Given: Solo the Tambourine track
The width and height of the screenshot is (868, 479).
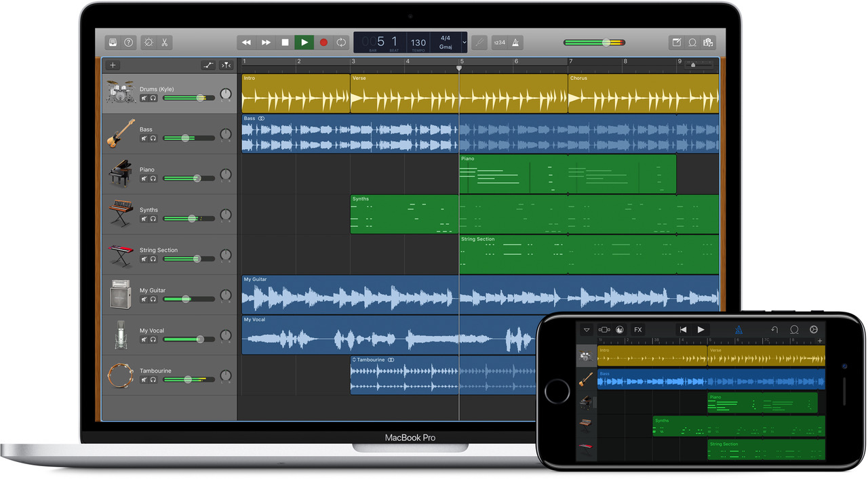Looking at the screenshot, I should click(x=153, y=379).
